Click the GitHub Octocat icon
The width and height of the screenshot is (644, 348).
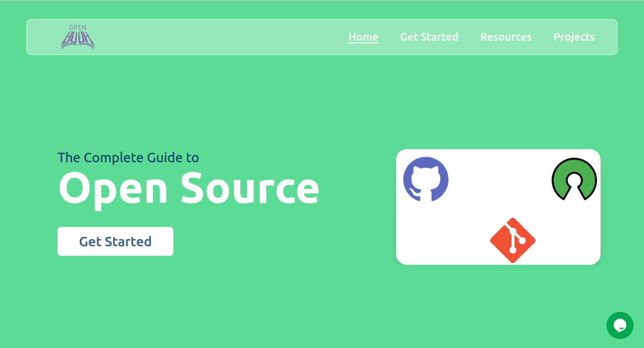[x=426, y=179]
